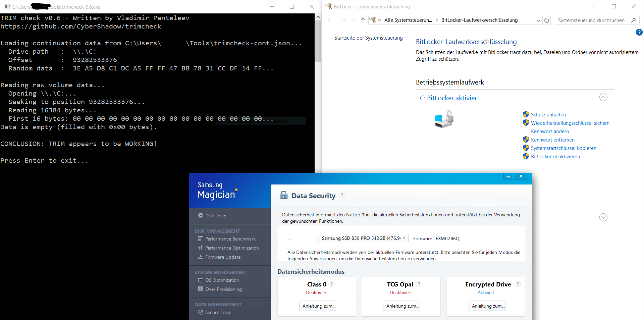Open Over Provisioning in Magician sidebar
Screen dimensions: 644x320
(x=223, y=289)
